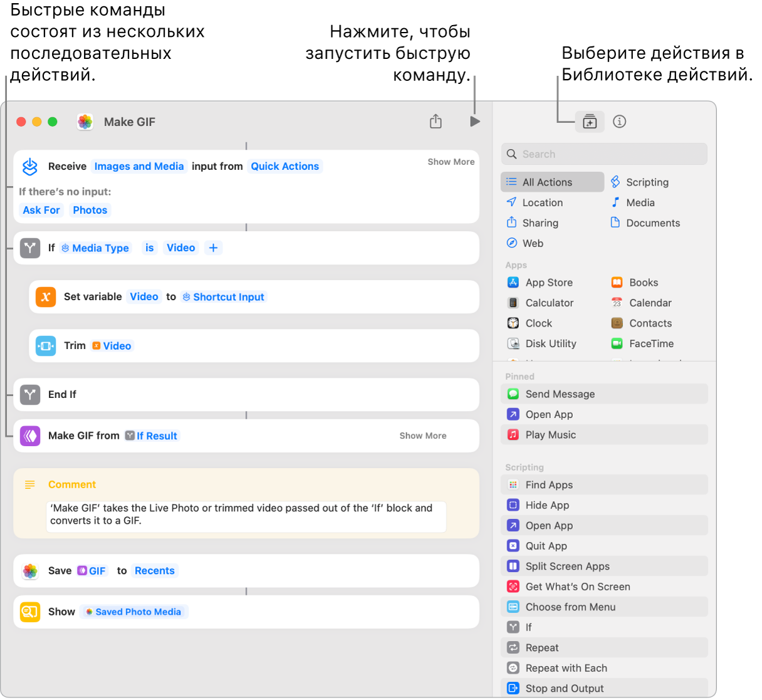762x700 pixels.
Task: Click the Photos app icon beside title
Action: [85, 122]
